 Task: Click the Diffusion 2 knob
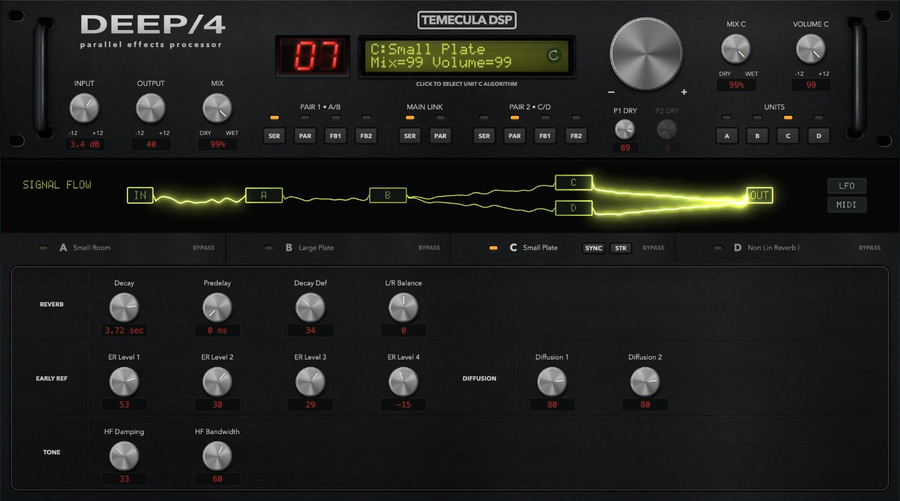(645, 382)
